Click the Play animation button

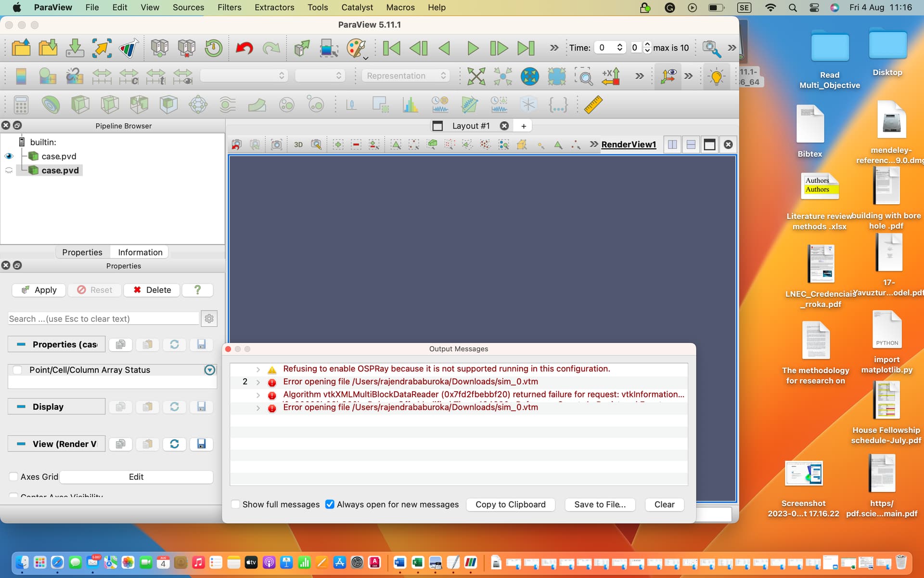[x=472, y=48]
